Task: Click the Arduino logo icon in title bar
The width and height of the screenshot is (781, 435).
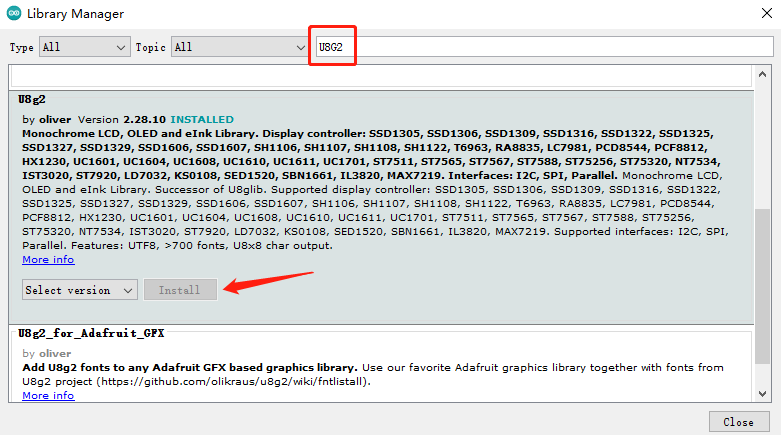Action: (14, 13)
